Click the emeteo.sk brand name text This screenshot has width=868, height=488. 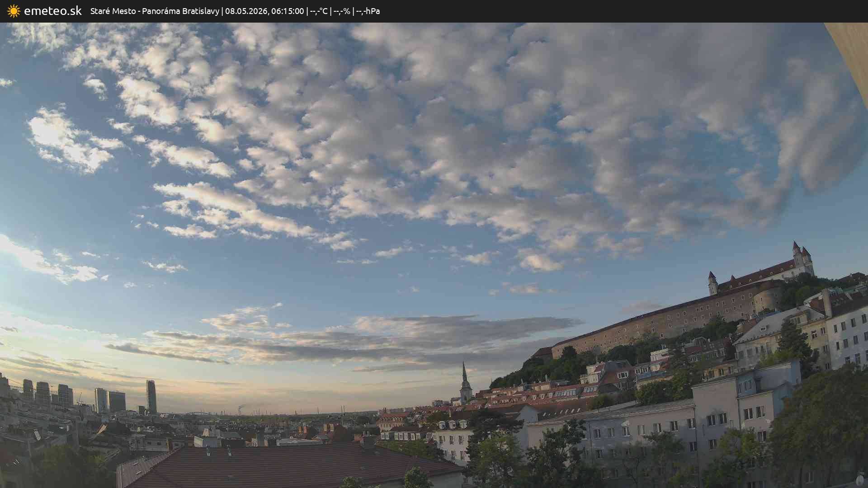click(x=53, y=11)
